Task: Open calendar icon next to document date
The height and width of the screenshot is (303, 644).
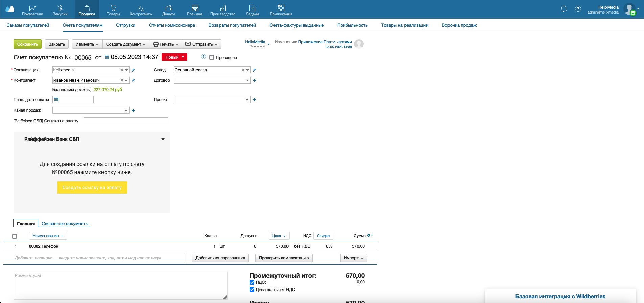Action: 107,57
